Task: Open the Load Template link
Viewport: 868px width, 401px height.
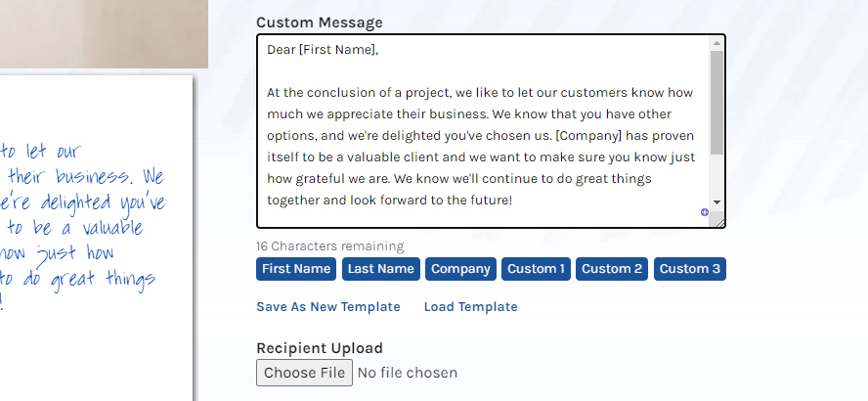Action: tap(470, 307)
